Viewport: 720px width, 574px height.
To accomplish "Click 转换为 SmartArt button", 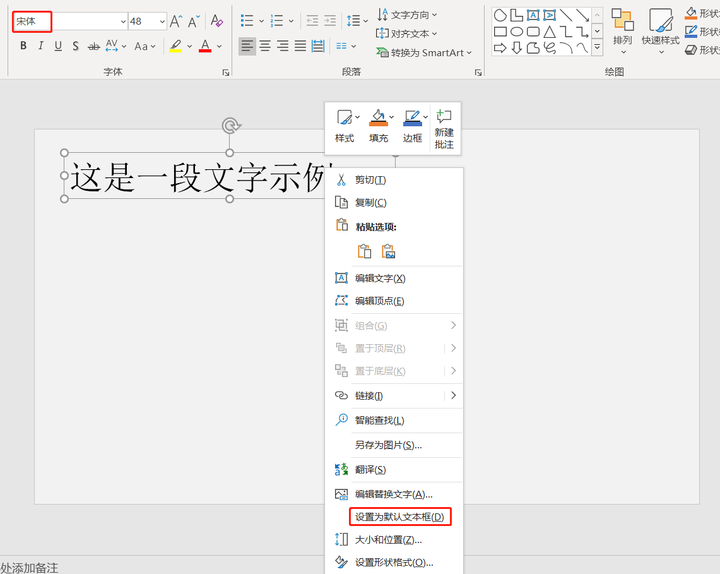I will pyautogui.click(x=424, y=53).
